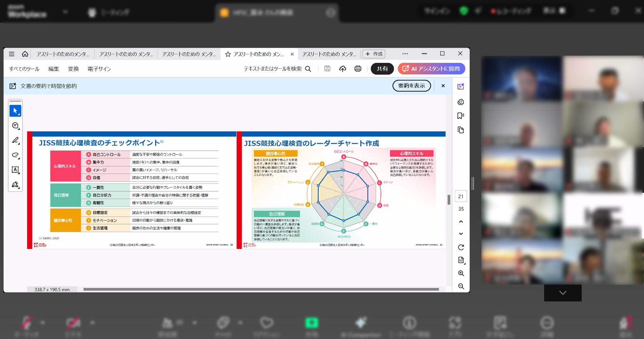Click the 共有 share button
644x339 pixels.
[382, 69]
